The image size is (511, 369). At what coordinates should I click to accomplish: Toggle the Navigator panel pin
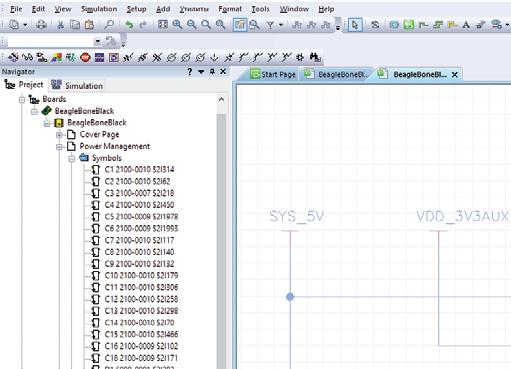212,71
